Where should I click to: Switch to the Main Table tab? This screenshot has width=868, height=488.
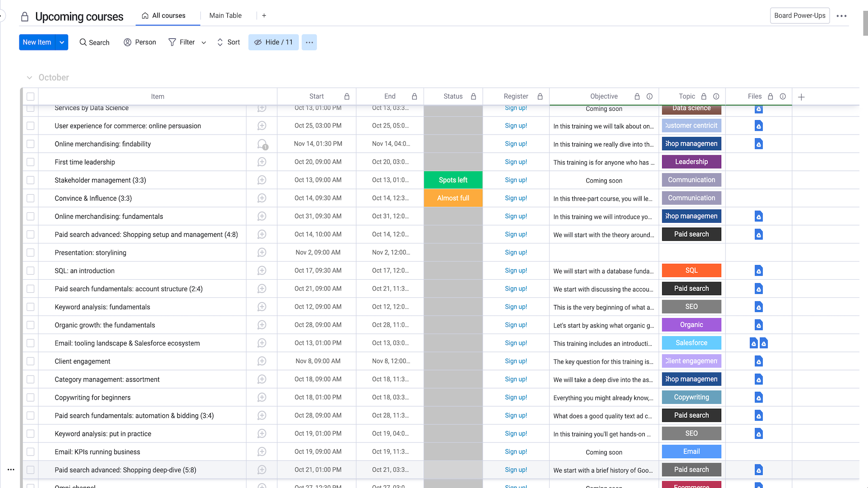point(225,15)
